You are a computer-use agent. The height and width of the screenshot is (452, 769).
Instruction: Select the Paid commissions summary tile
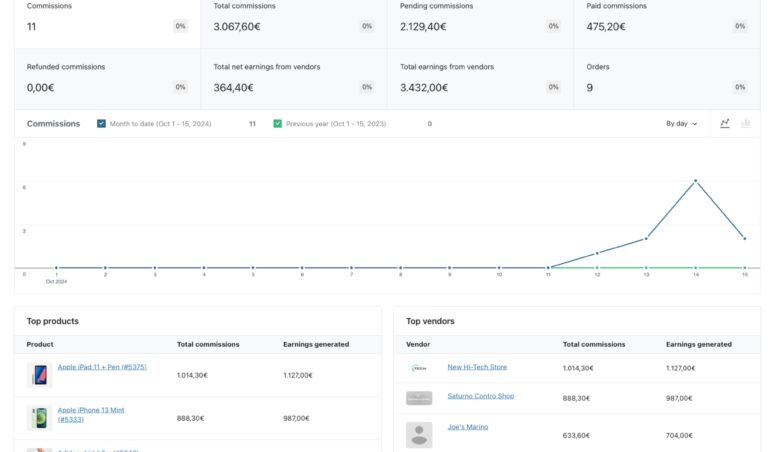point(666,18)
